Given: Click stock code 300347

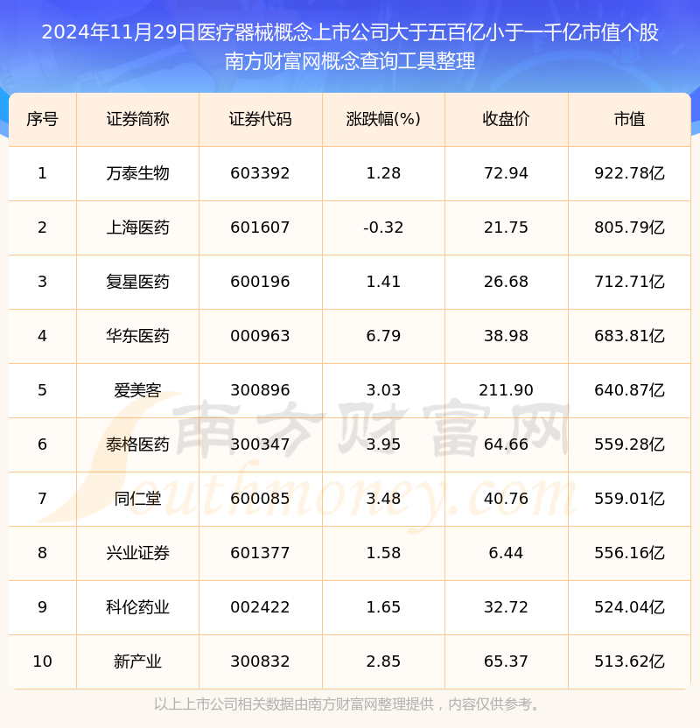Looking at the screenshot, I should pos(260,444).
